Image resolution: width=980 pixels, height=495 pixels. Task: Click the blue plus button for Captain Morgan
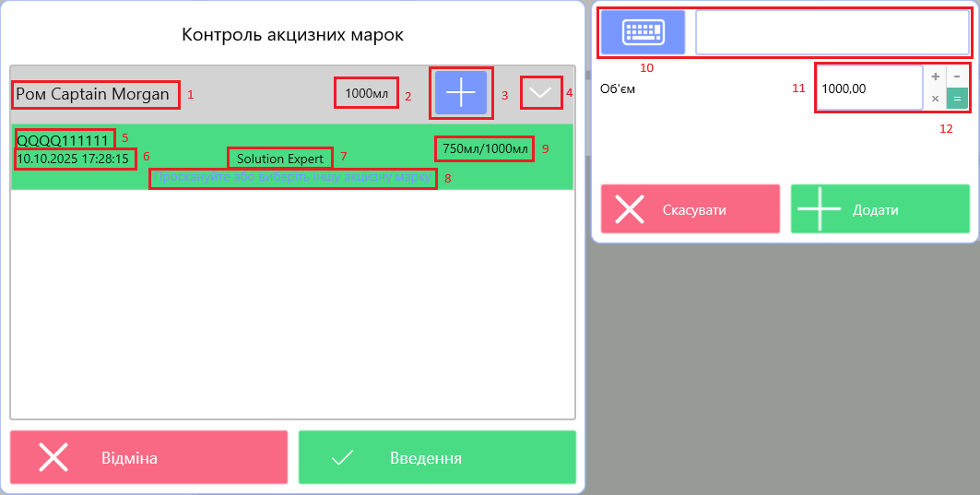(460, 93)
